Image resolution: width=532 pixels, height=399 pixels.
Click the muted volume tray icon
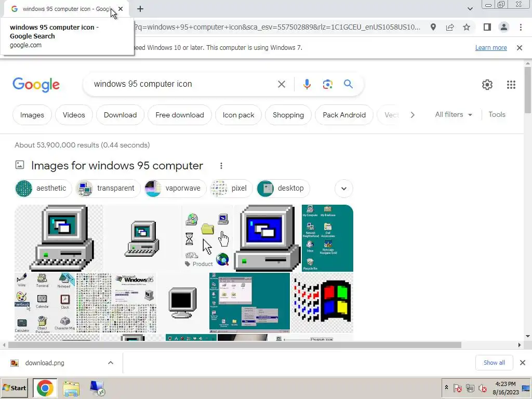[482, 388]
